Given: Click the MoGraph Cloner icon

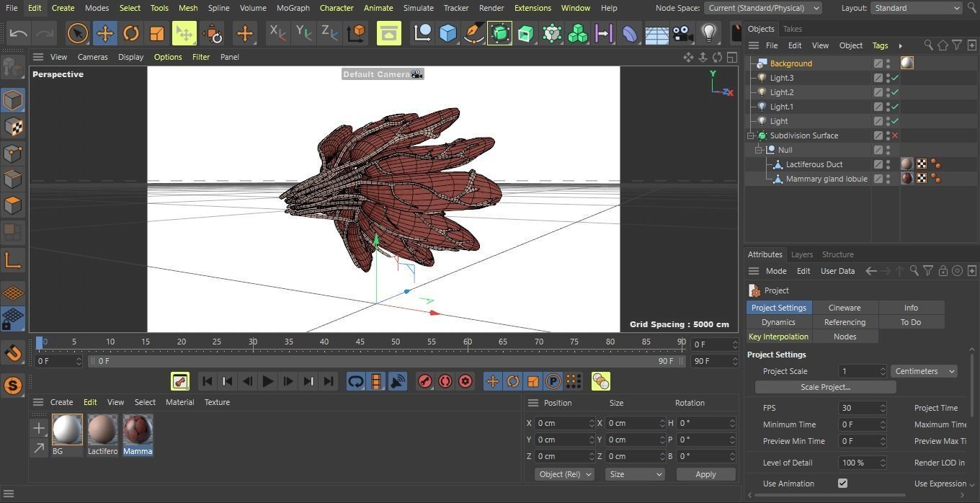Looking at the screenshot, I should point(578,33).
